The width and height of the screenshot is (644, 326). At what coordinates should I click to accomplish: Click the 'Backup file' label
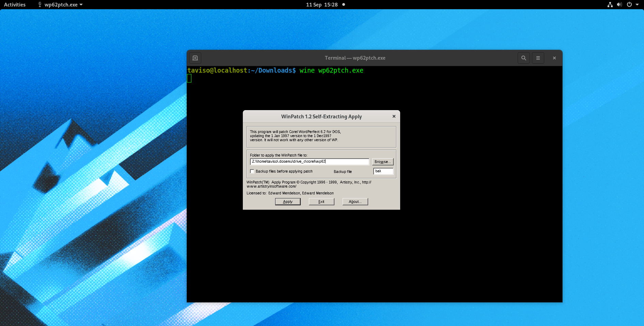pos(343,172)
